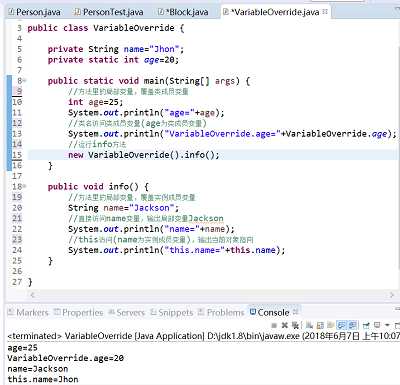Click the line 'String name="Jackson";'
The image size is (400, 385).
(124, 208)
